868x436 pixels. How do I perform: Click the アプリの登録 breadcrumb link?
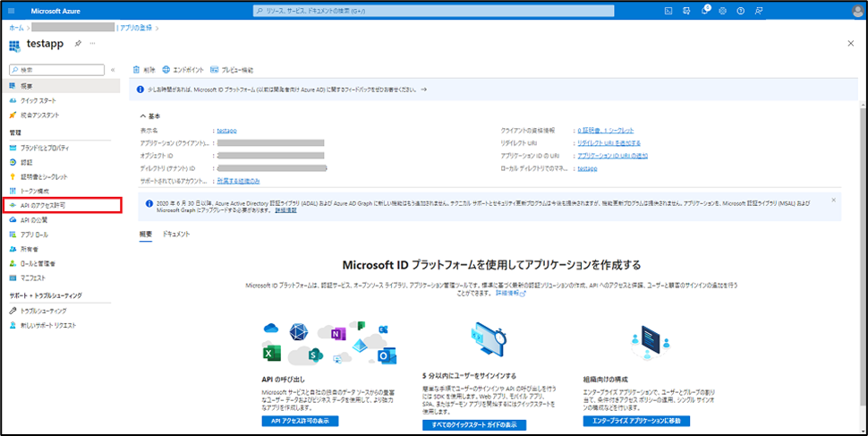(x=136, y=27)
